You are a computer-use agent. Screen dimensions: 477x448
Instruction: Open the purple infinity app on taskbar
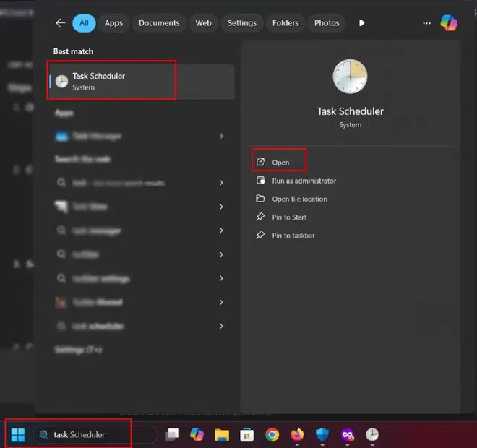[348, 435]
